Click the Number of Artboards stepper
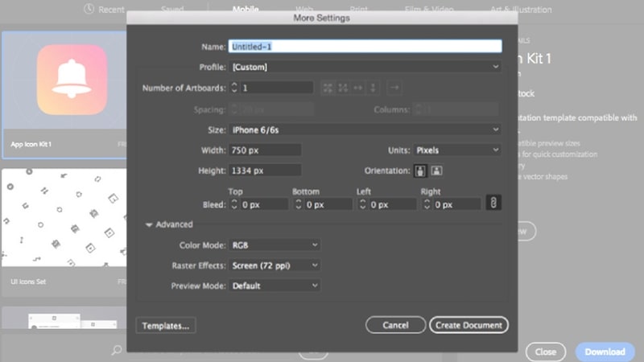The image size is (644, 362). (x=235, y=88)
